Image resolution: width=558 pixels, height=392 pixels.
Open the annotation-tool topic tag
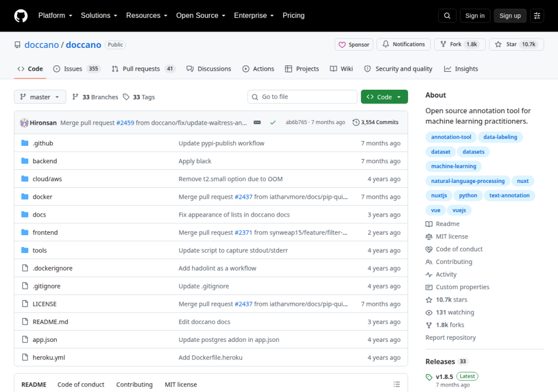(451, 137)
